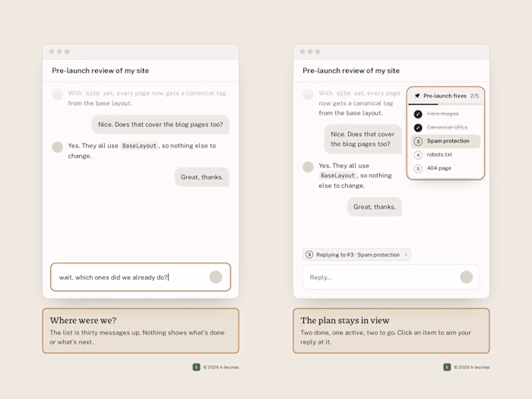Click the k logo under right panel
Screen dimensions: 532x399
click(x=447, y=367)
